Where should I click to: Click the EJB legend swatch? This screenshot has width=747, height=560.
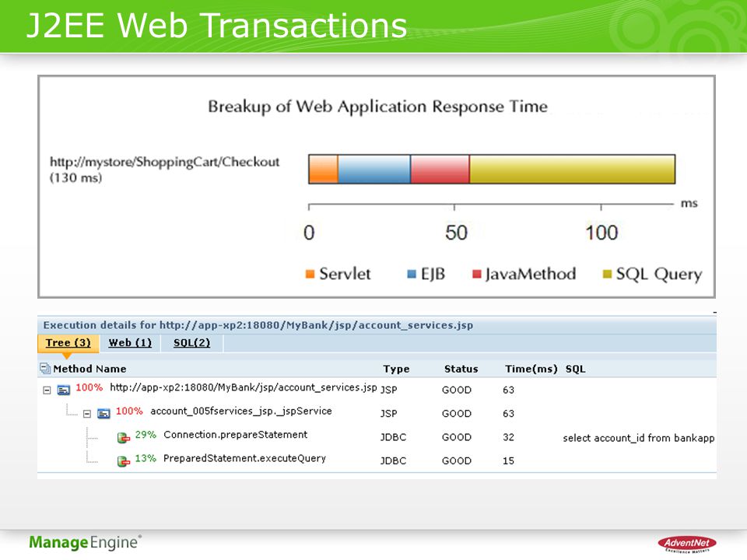(412, 275)
